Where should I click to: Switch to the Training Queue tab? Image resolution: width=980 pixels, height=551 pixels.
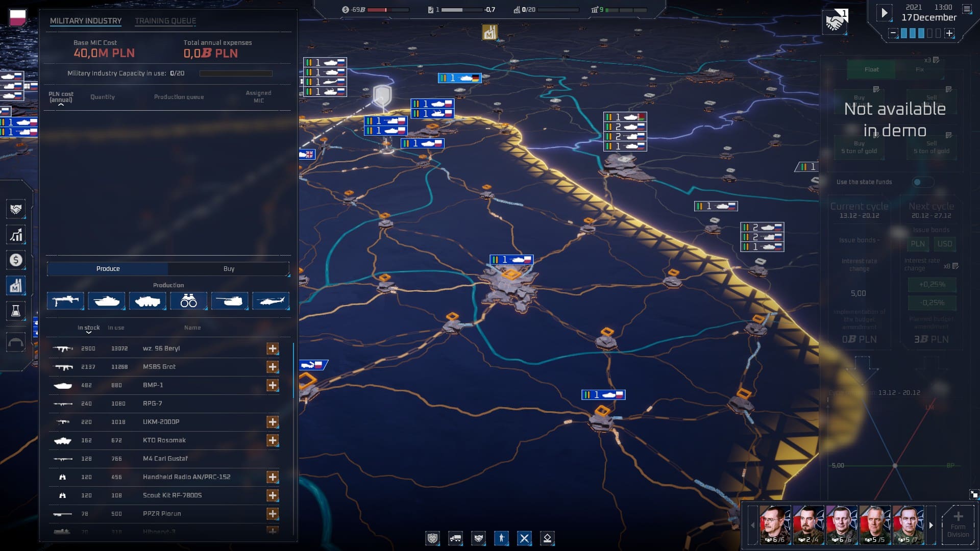tap(165, 21)
